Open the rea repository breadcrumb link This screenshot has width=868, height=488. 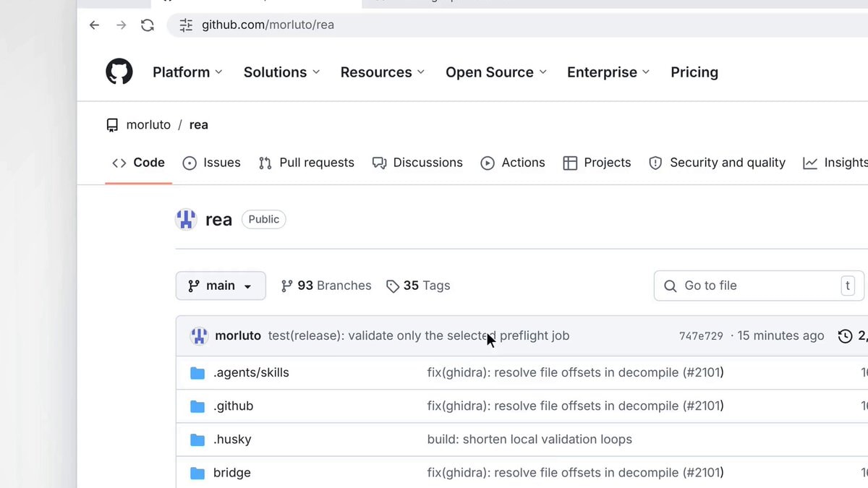(199, 125)
